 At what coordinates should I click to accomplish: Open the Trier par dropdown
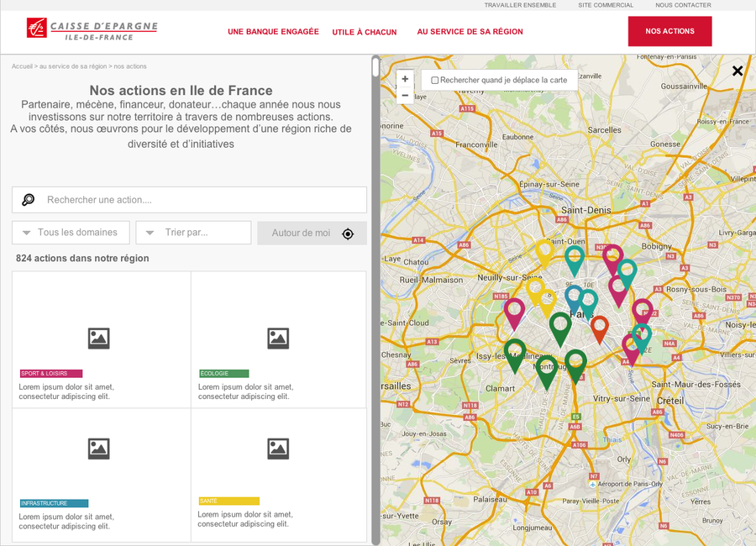(x=193, y=233)
